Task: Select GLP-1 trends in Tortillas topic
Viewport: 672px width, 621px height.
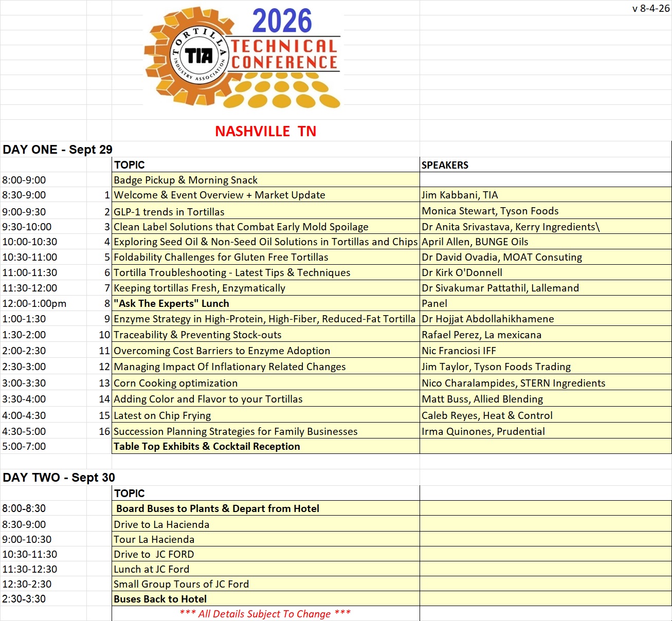Action: point(266,211)
